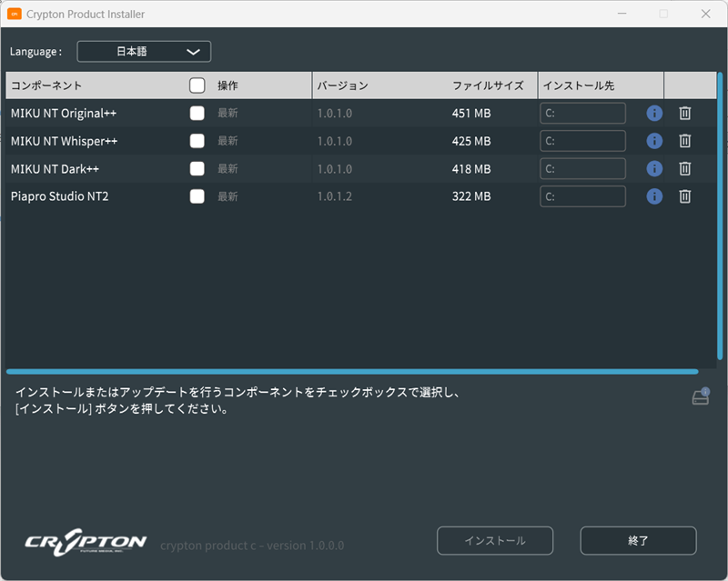The height and width of the screenshot is (581, 728).
Task: Click trash icon for Piapro Studio NT2
Action: pyautogui.click(x=685, y=196)
